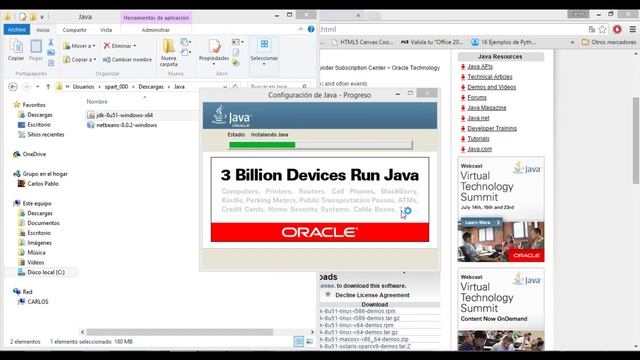Go up one folder level arrow
The height and width of the screenshot is (360, 640).
coord(48,87)
